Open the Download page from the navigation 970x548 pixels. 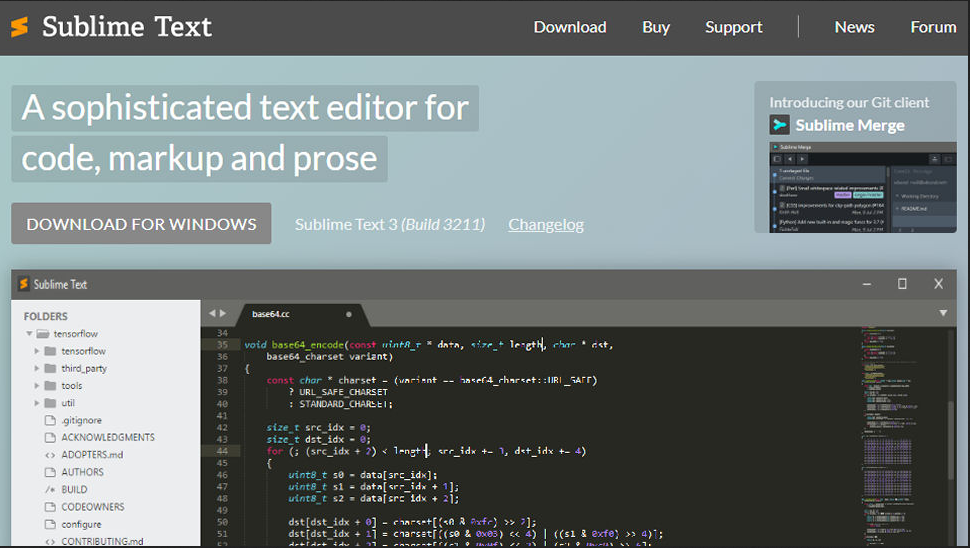(x=570, y=27)
